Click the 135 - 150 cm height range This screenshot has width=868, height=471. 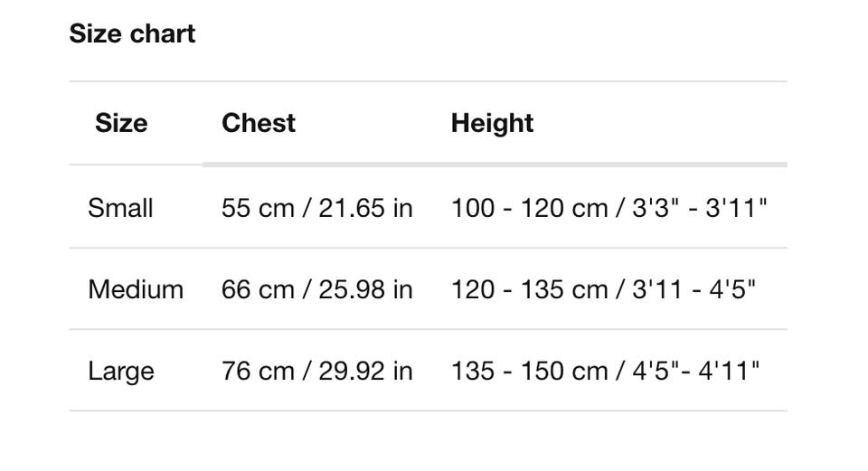point(529,371)
